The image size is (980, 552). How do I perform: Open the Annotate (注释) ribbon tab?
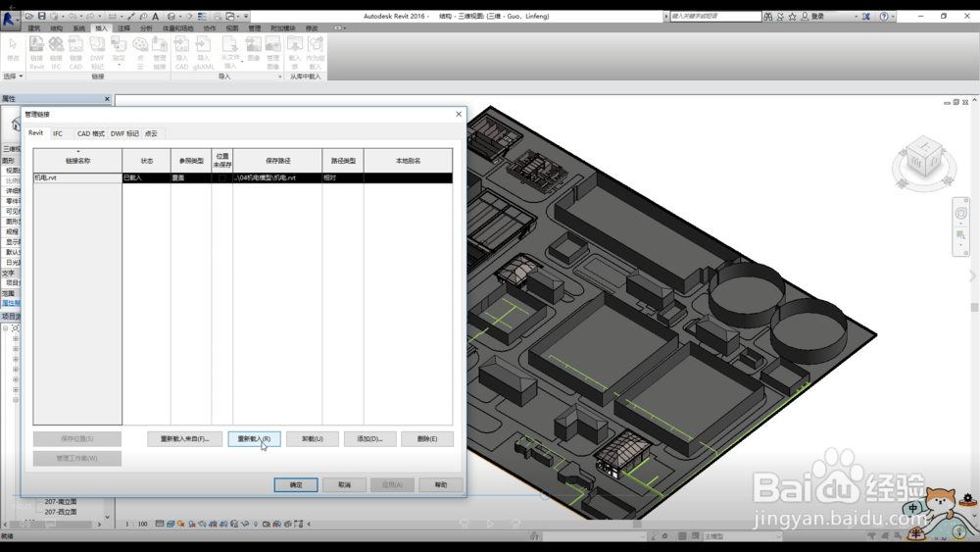tap(123, 28)
